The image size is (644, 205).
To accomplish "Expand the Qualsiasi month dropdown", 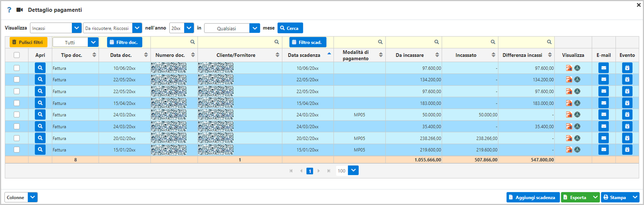I will (254, 28).
